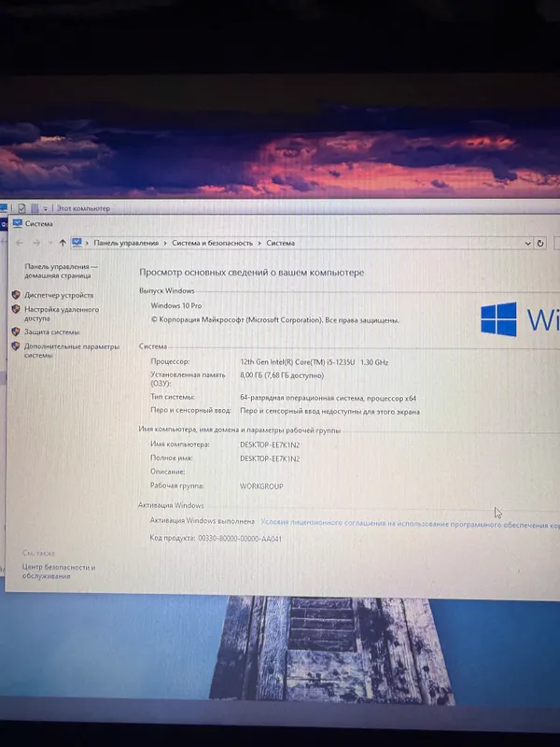Click the computer icon in the address bar
This screenshot has width=560, height=747.
pos(77,243)
